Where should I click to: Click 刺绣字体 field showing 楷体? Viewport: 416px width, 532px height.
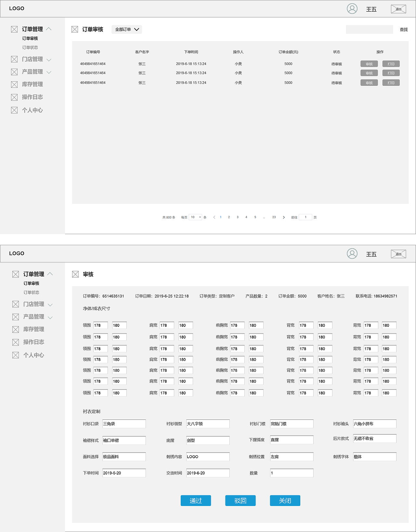tap(375, 457)
